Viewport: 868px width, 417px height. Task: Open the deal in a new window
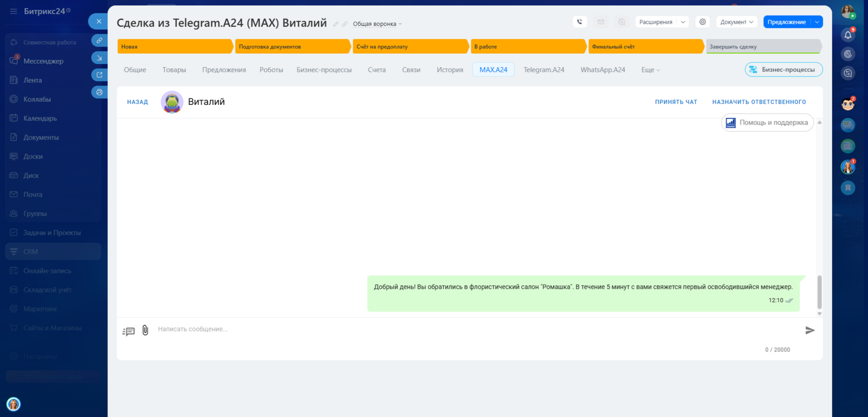99,75
